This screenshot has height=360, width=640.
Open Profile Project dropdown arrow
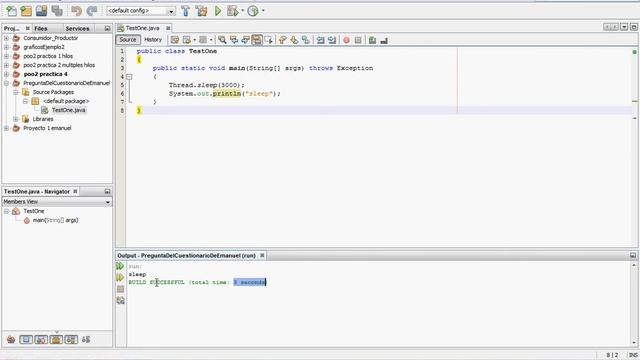(x=263, y=11)
